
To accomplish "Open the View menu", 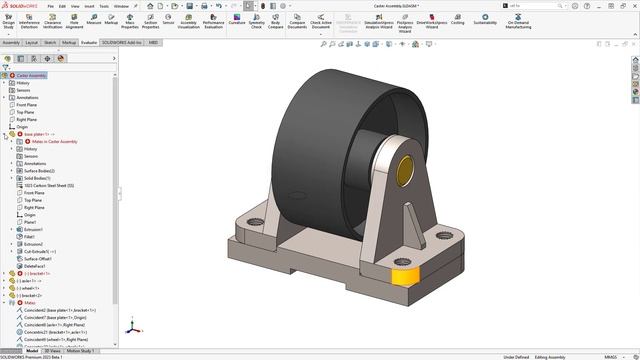I will pyautogui.click(x=76, y=6).
